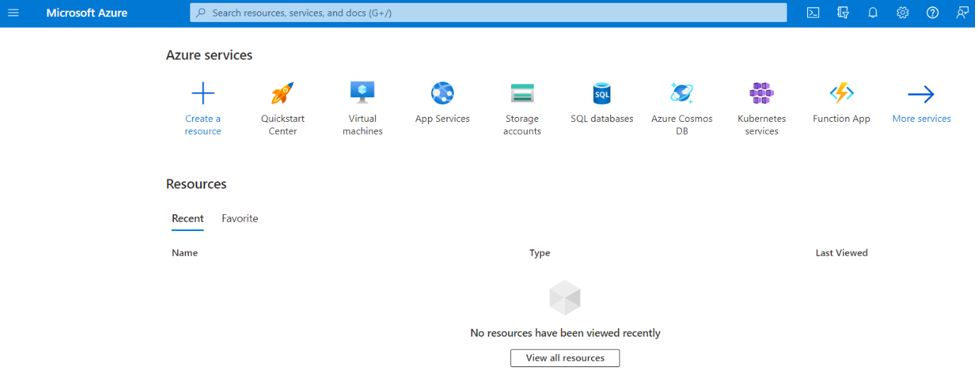
Task: Sort by the Name column header
Action: (184, 253)
